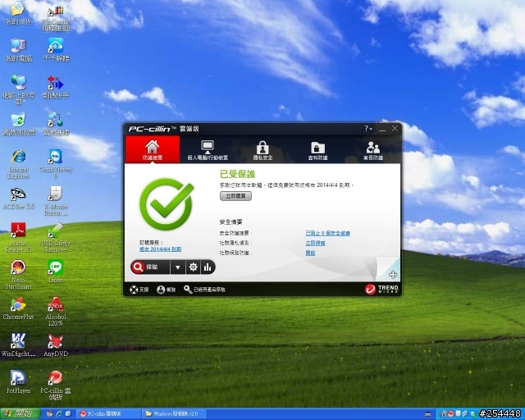Expand the help question mark dropdown
The height and width of the screenshot is (420, 525).
coord(368,129)
